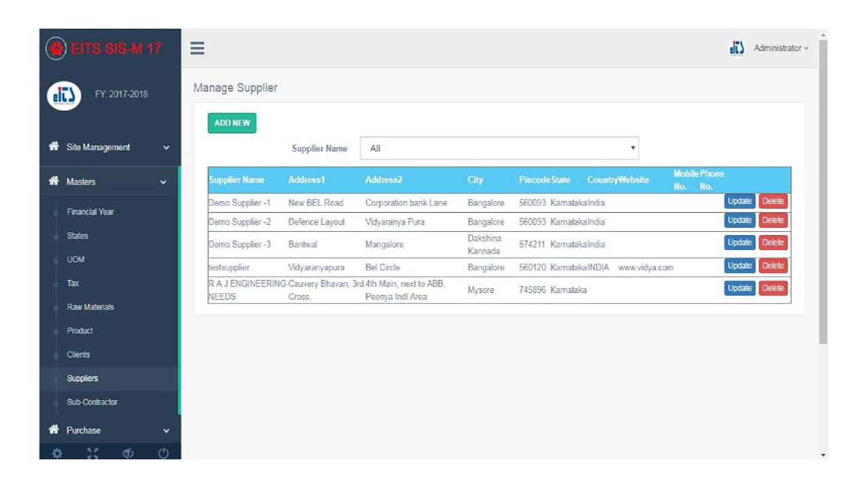This screenshot has height=488, width=868.
Task: Click the scrollbar down arrow
Action: [823, 455]
